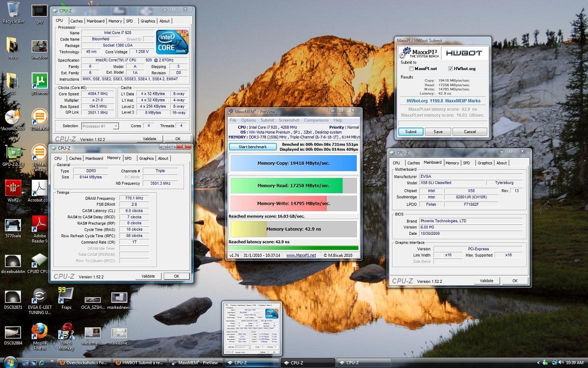
Task: Click the CPU-Z taskbar preview thumbnail
Action: coord(251,328)
